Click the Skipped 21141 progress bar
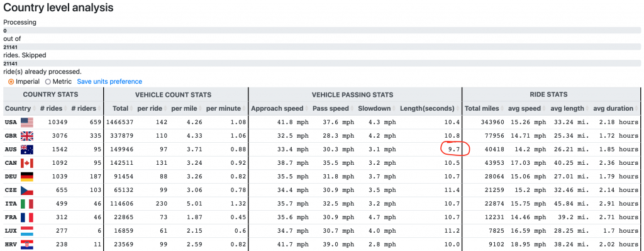 322,64
